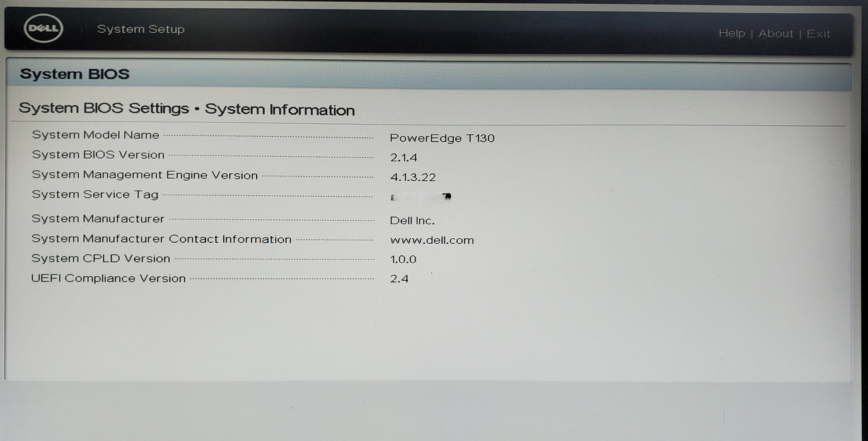
Task: Click the Dell Inc. value
Action: [x=412, y=220]
